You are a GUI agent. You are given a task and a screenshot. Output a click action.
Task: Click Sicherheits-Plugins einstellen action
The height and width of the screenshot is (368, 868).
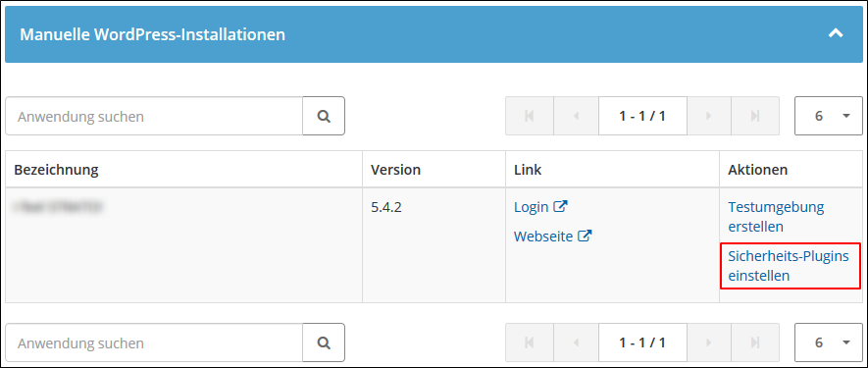pos(789,266)
